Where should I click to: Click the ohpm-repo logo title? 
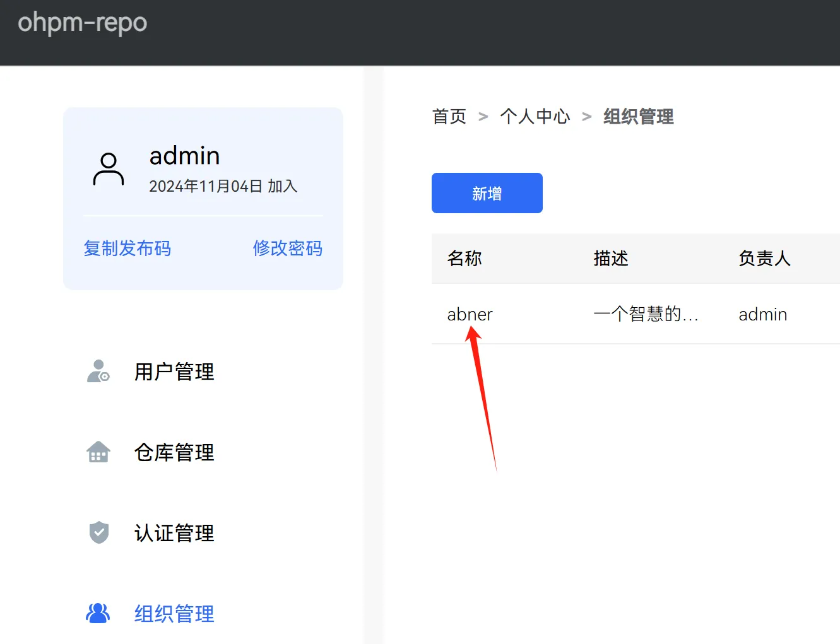click(x=82, y=23)
